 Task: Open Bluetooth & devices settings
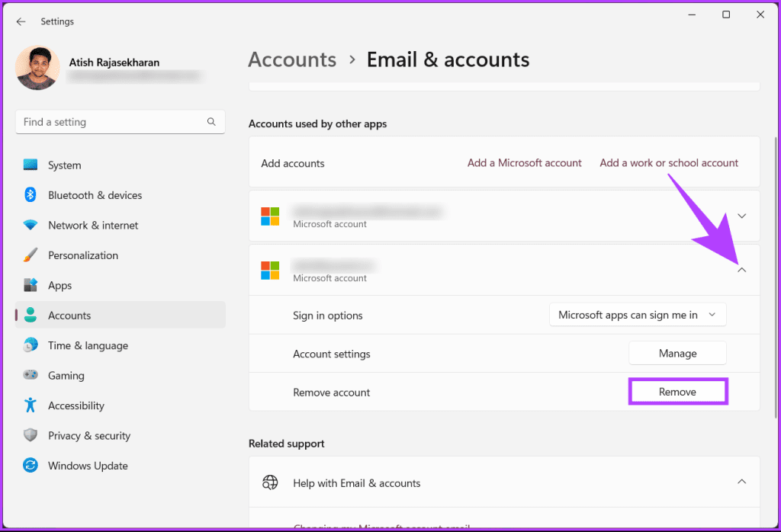pyautogui.click(x=31, y=195)
